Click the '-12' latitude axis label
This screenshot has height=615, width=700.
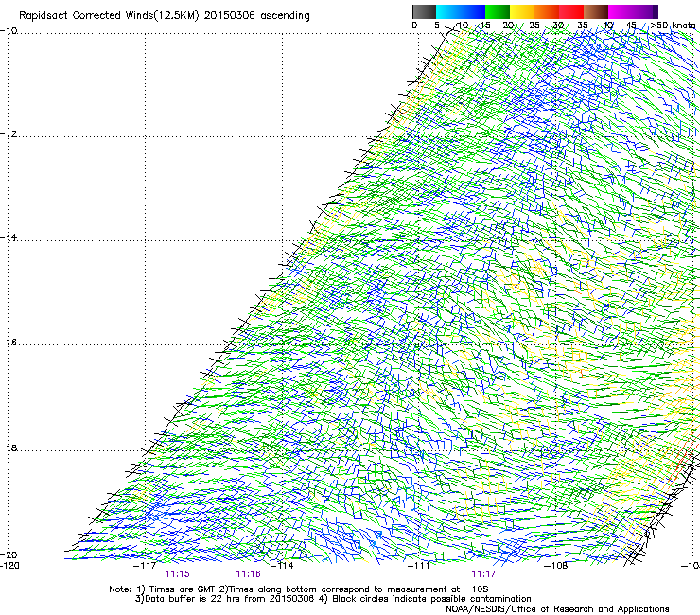tap(9, 134)
